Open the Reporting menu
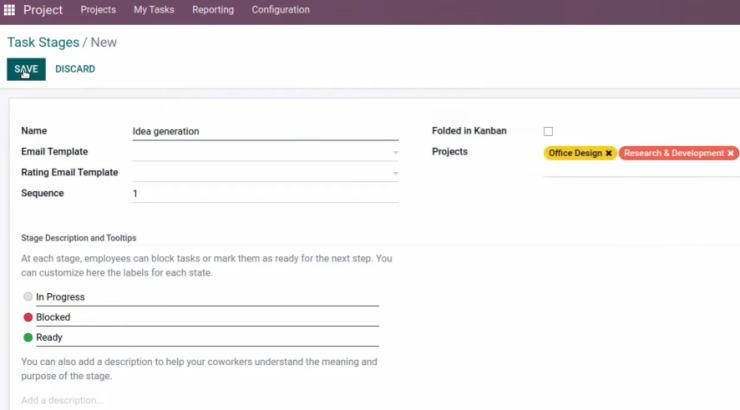 [213, 9]
